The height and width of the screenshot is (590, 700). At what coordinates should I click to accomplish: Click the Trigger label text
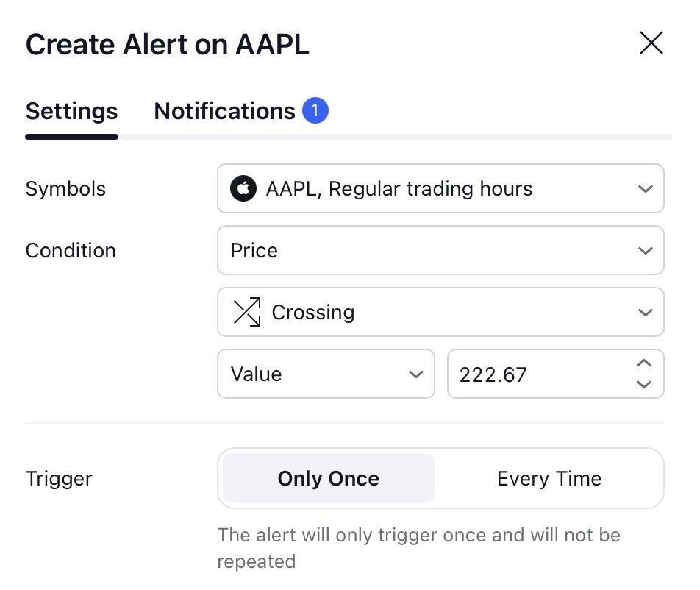(59, 479)
